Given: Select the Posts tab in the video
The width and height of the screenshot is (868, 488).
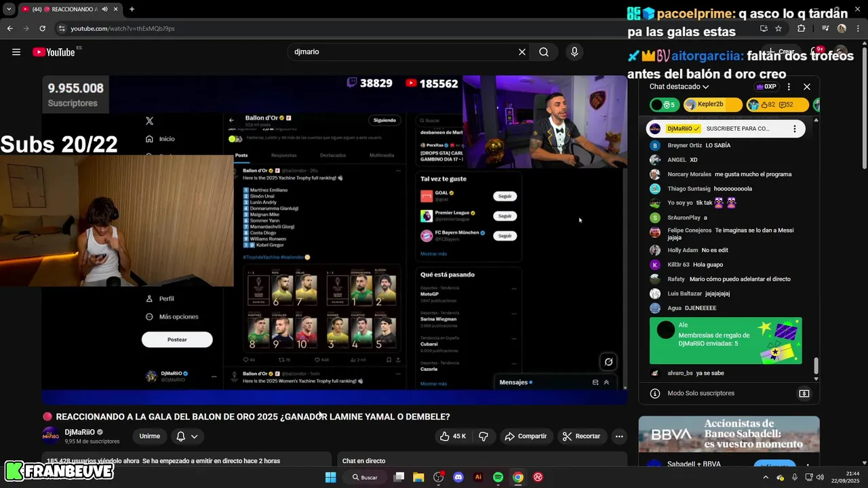Looking at the screenshot, I should [x=241, y=155].
